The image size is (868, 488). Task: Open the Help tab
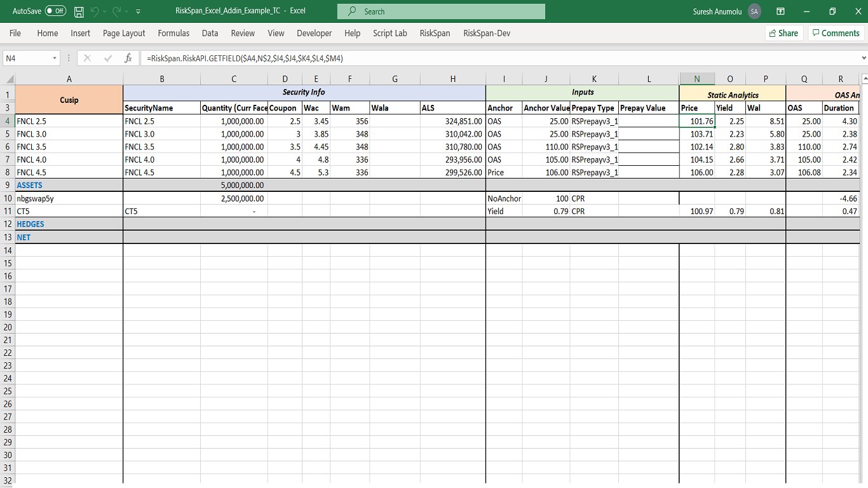352,33
